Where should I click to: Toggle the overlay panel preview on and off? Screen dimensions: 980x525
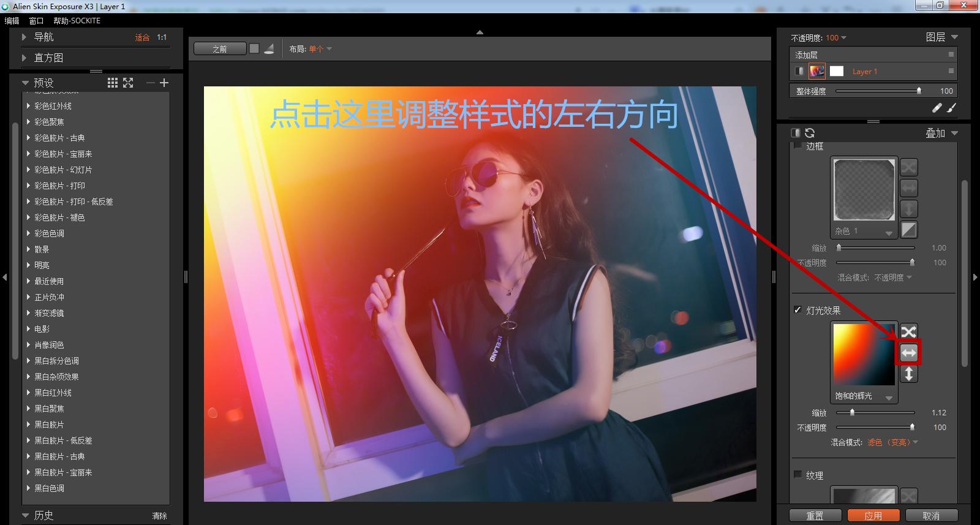pyautogui.click(x=796, y=133)
